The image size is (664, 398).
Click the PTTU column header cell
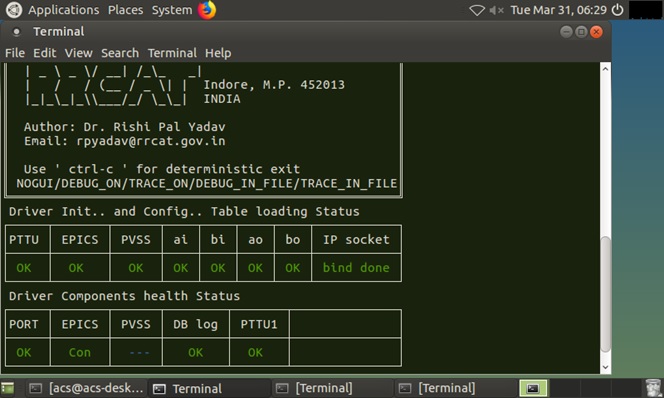pos(28,239)
